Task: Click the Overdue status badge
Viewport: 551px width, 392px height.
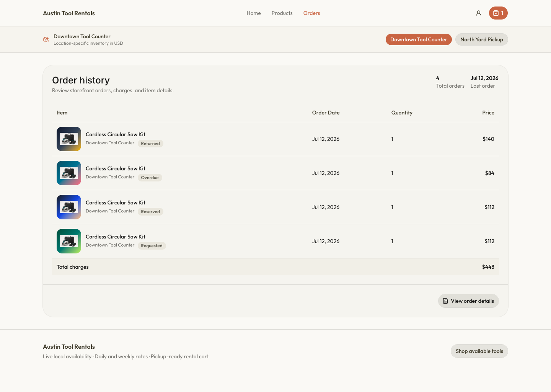Action: tap(150, 178)
